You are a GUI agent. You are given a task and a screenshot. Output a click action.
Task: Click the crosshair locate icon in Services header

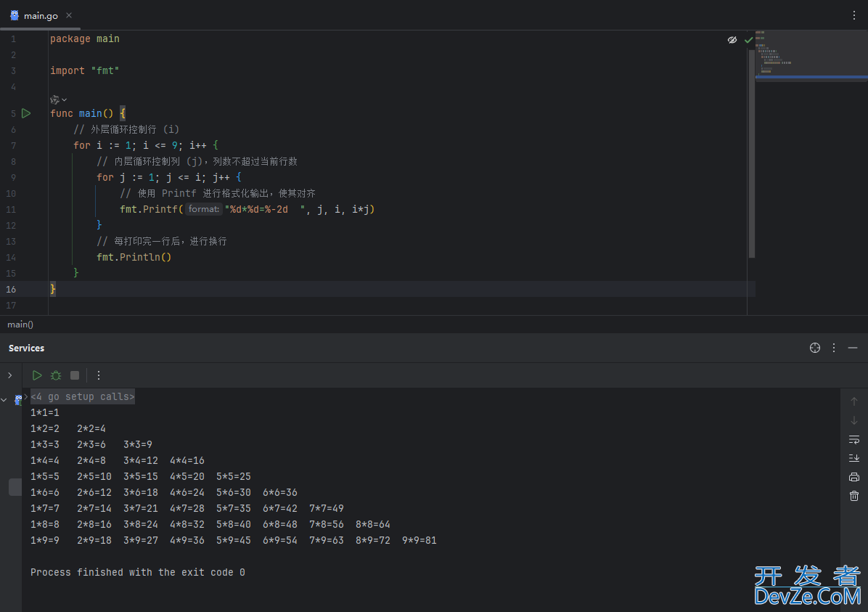point(815,348)
